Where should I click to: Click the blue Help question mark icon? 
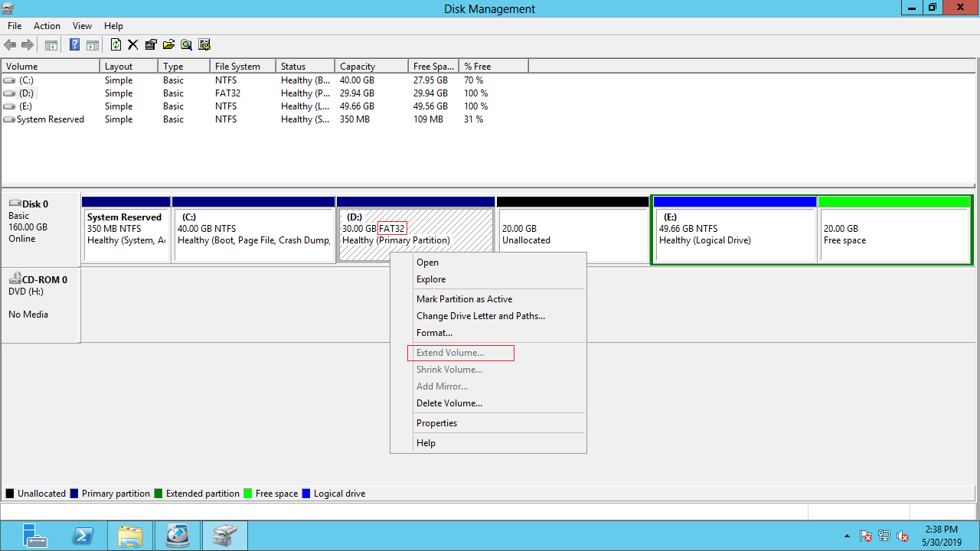74,45
